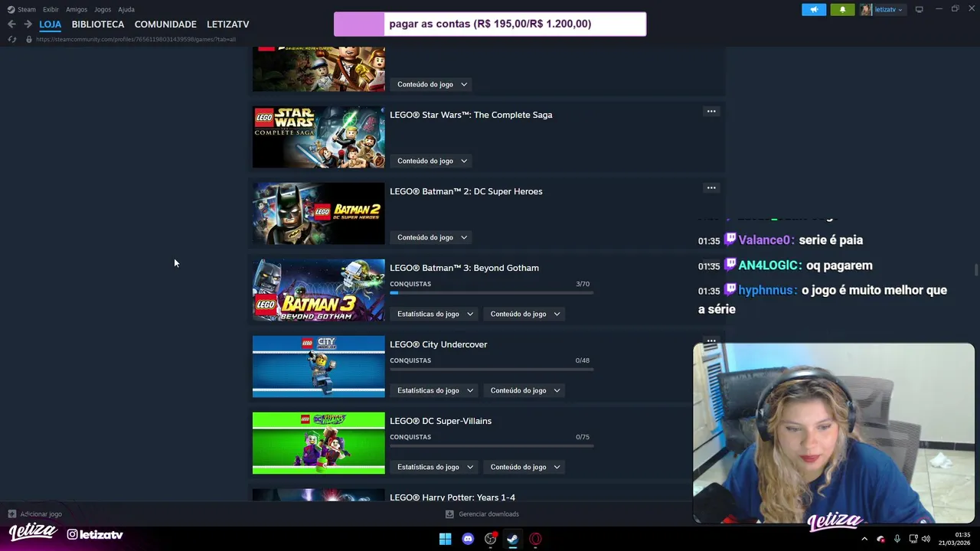The height and width of the screenshot is (551, 980).
Task: Open Discord from the taskbar
Action: click(468, 539)
